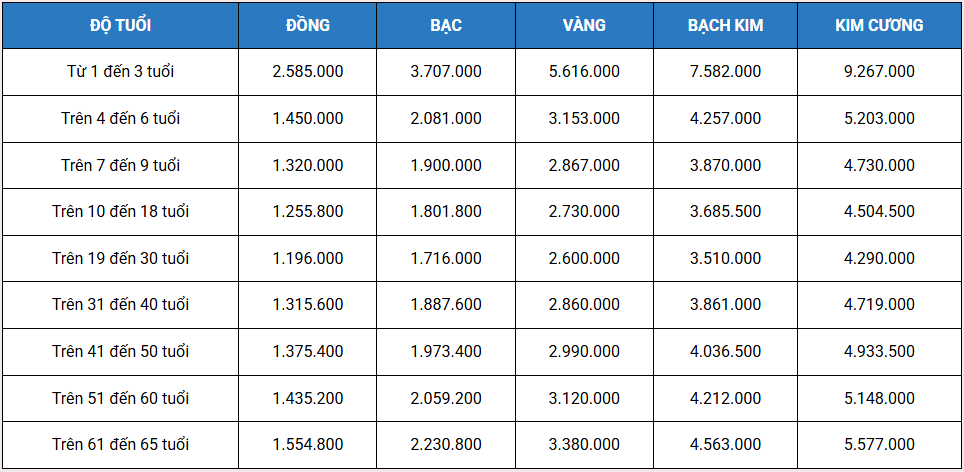Select the 'Trên 51 đến 60 tuổi' cell
Screen dimensions: 964x472
click(x=120, y=398)
